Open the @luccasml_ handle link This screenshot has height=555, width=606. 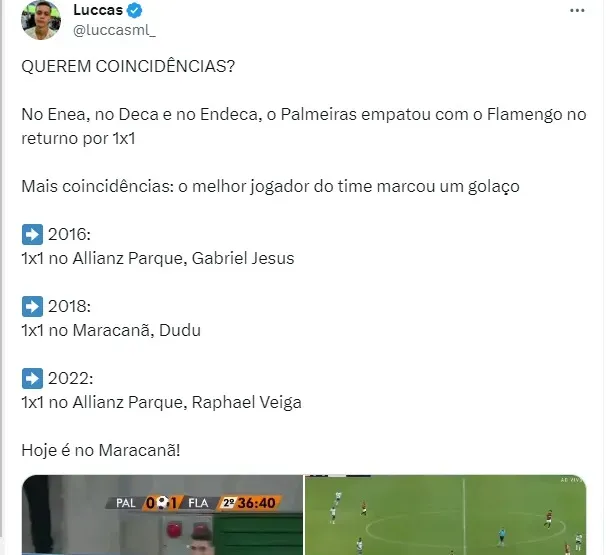click(114, 30)
